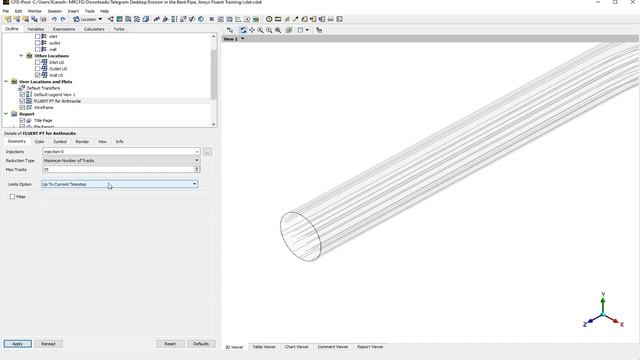Check the outlet boundary checkbox
This screenshot has width=640, height=360.
coord(38,43)
